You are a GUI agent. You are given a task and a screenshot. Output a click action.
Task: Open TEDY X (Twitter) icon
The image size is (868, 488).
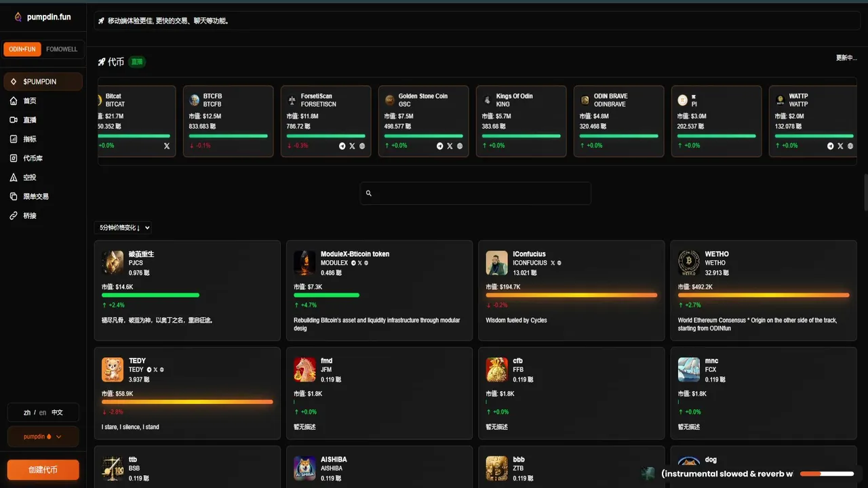click(155, 370)
